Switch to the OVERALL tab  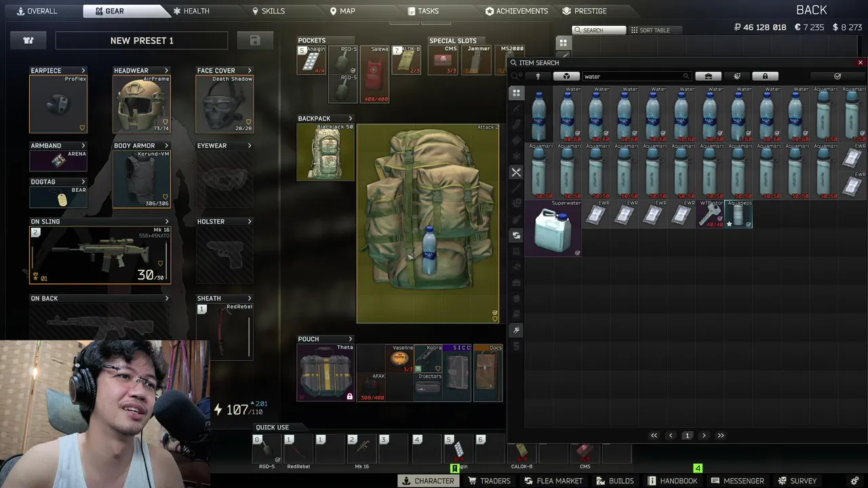click(x=37, y=11)
